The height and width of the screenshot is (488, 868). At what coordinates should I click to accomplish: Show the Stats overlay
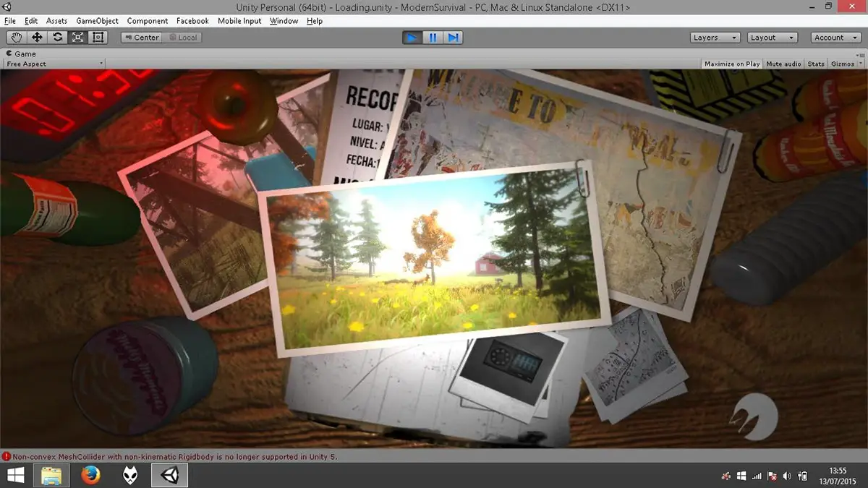pos(816,64)
